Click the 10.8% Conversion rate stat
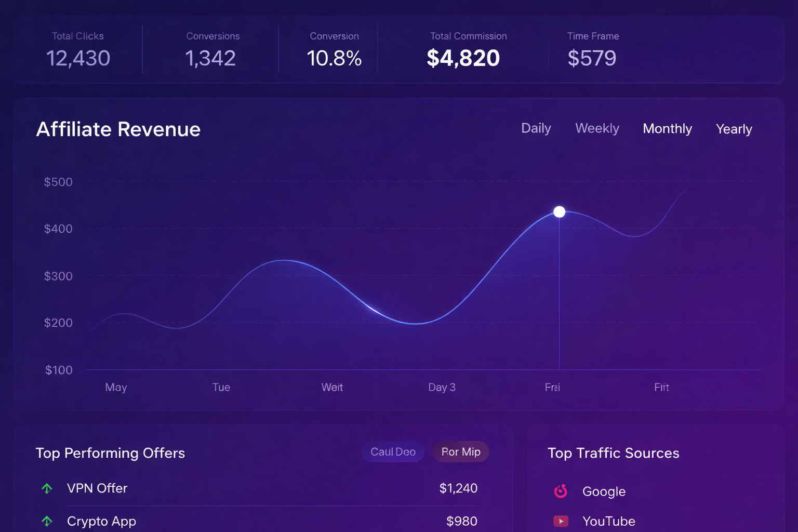798x532 pixels. pos(334,58)
